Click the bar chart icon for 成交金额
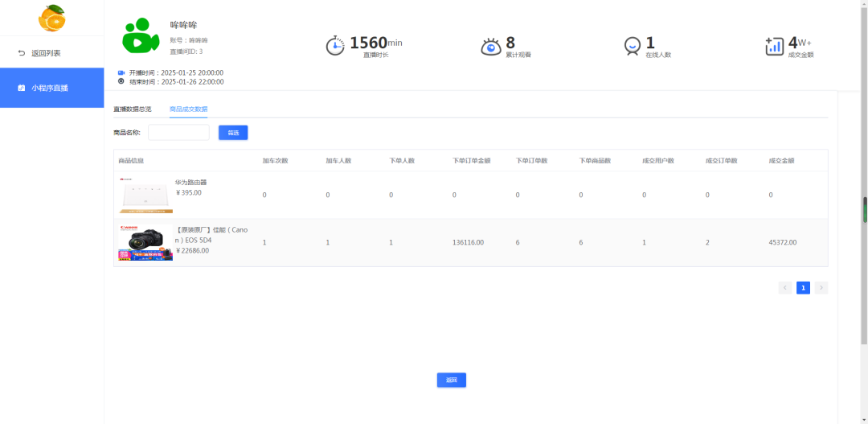 pyautogui.click(x=774, y=46)
